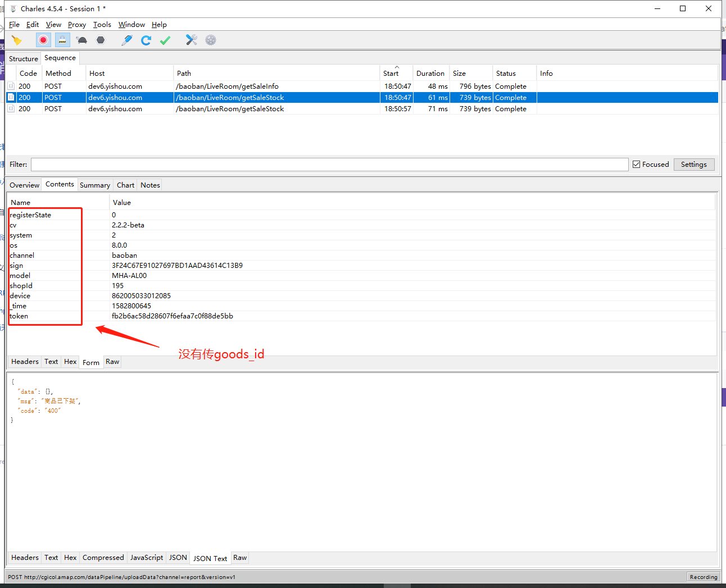Select the registerState parameter row
726x588 pixels.
pyautogui.click(x=361, y=215)
